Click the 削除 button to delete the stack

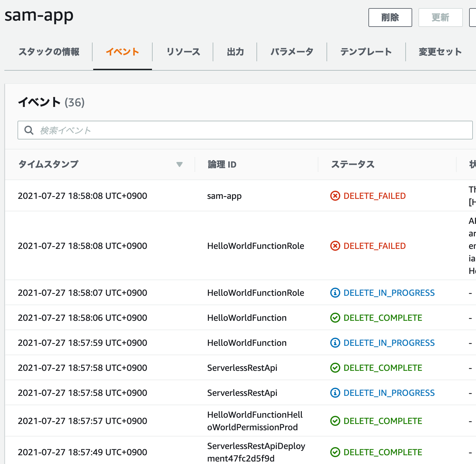[390, 18]
